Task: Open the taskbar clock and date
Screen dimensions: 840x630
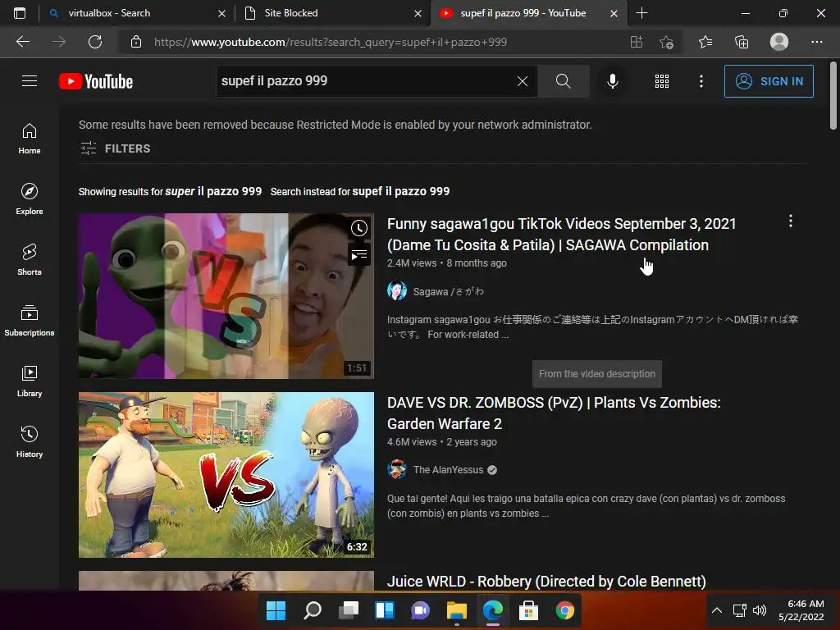Action: point(801,610)
